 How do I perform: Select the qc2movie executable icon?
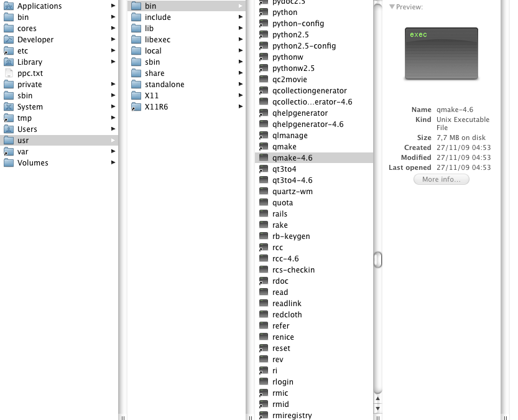tap(263, 80)
